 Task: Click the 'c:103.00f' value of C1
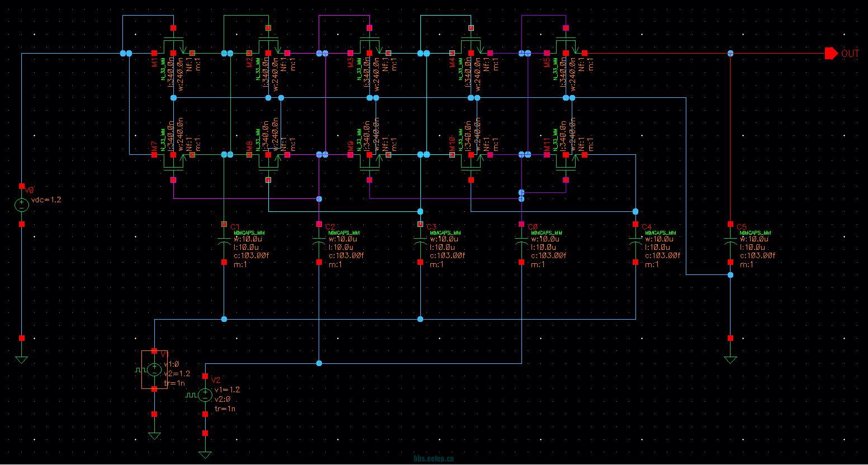[251, 255]
